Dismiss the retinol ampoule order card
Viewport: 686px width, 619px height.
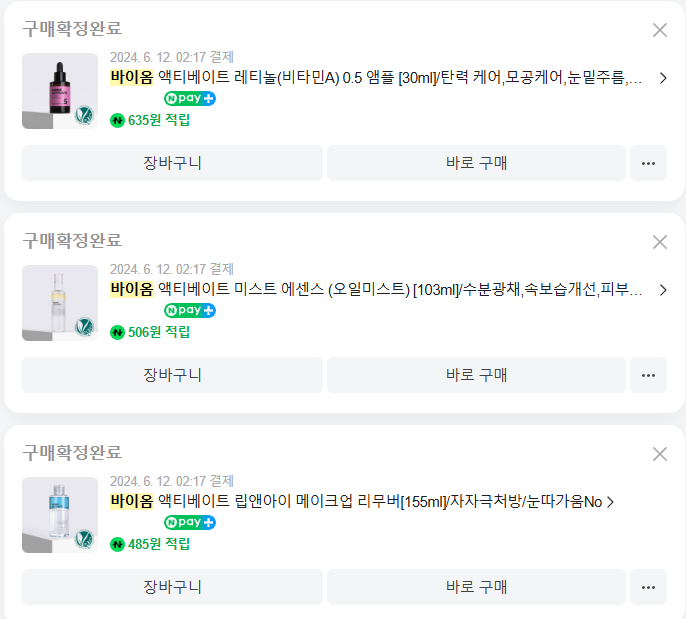point(659,30)
